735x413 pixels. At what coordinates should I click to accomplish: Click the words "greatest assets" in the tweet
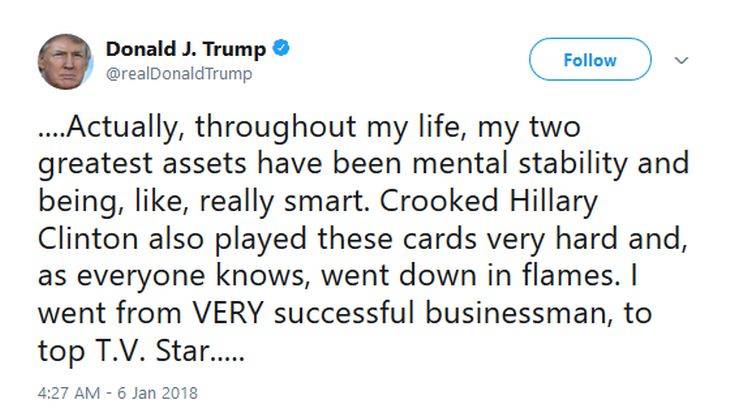(169, 165)
